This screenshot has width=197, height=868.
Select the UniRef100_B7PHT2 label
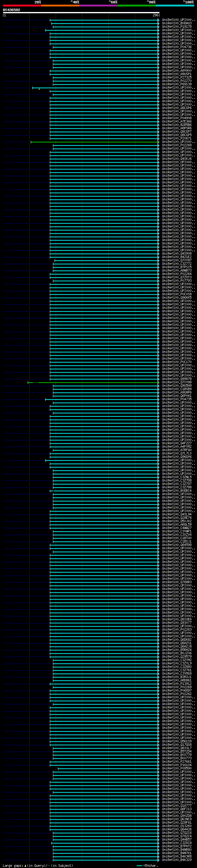(x=177, y=846)
